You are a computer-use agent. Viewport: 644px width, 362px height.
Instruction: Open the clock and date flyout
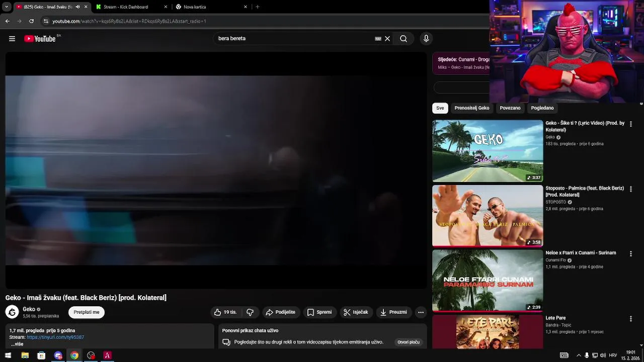tap(631, 355)
